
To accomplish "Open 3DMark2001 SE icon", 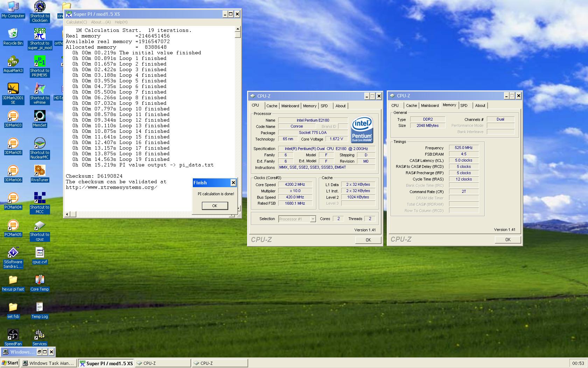I will click(13, 94).
